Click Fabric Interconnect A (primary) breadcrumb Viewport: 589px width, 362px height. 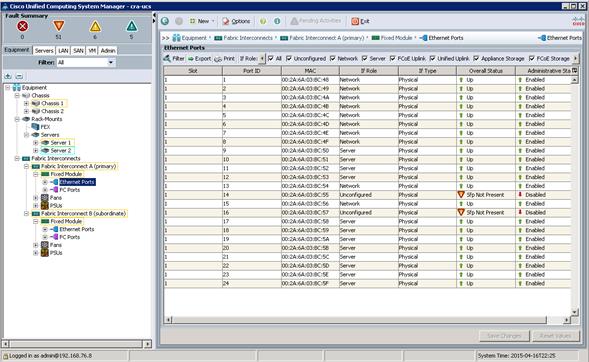click(x=327, y=38)
